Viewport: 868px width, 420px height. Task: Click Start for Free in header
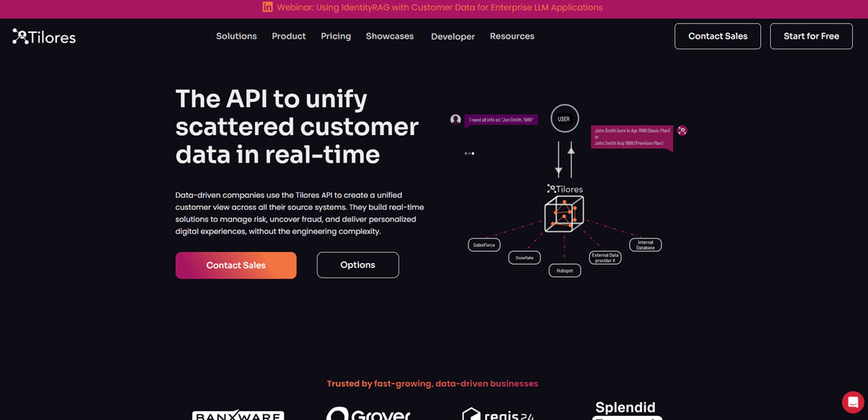coord(811,36)
